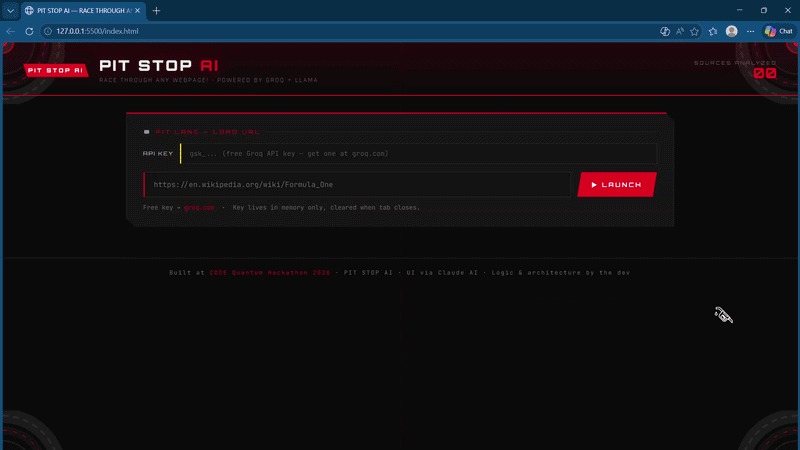800x450 pixels.
Task: Click the read aloud icon
Action: pos(680,31)
